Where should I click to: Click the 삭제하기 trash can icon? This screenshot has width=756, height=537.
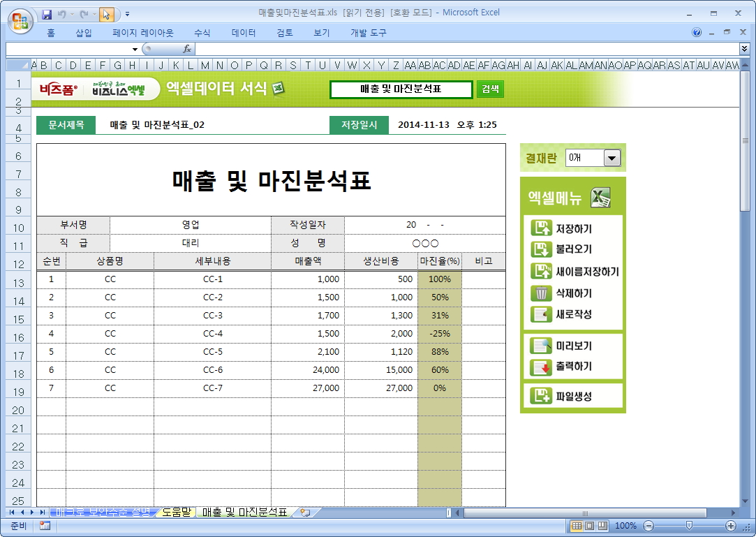tap(541, 293)
